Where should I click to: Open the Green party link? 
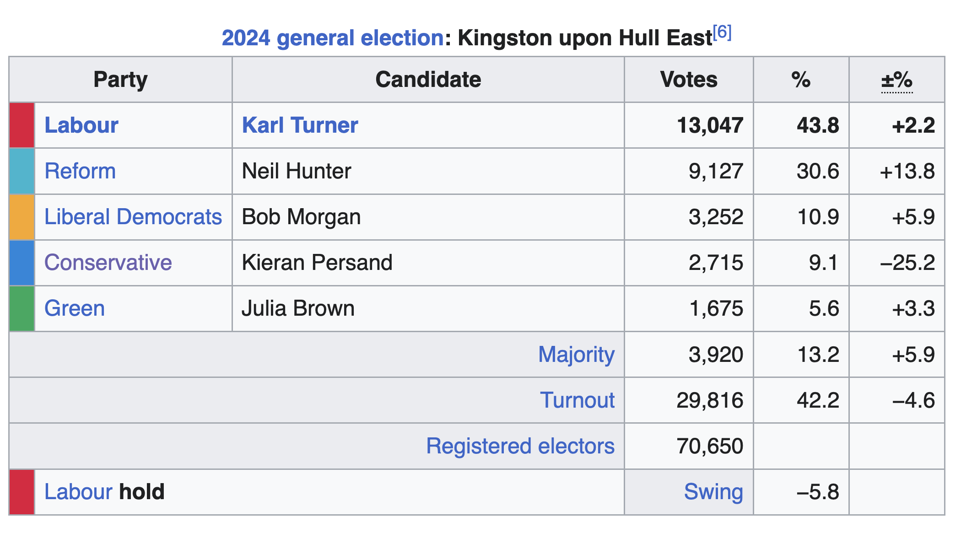pyautogui.click(x=75, y=308)
